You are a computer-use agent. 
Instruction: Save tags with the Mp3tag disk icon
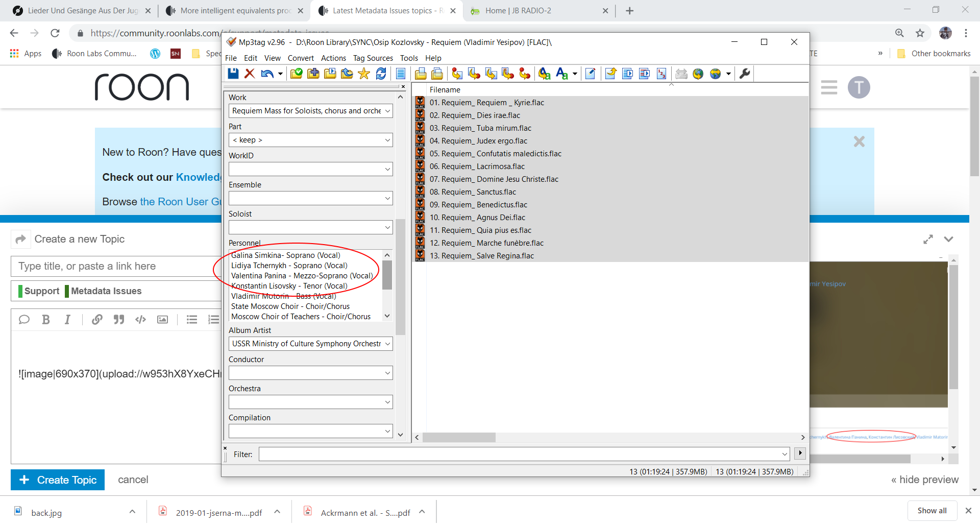click(233, 74)
